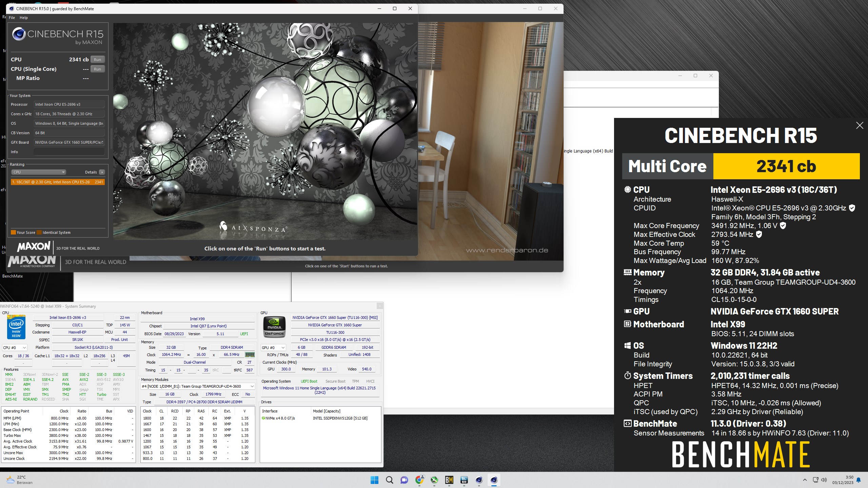The height and width of the screenshot is (488, 868).
Task: Close the BenchMate result panel with X
Action: coord(860,125)
